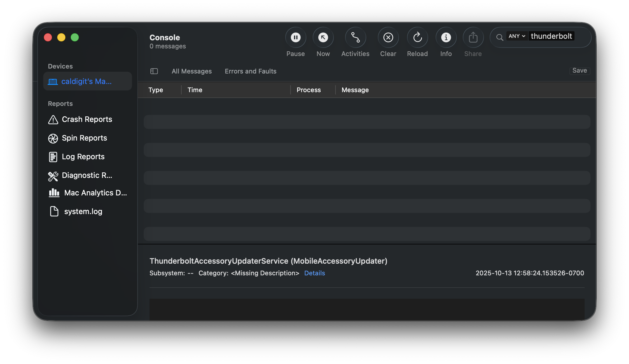The width and height of the screenshot is (629, 364).
Task: Switch to the Errors and Faults tab
Action: tap(250, 71)
